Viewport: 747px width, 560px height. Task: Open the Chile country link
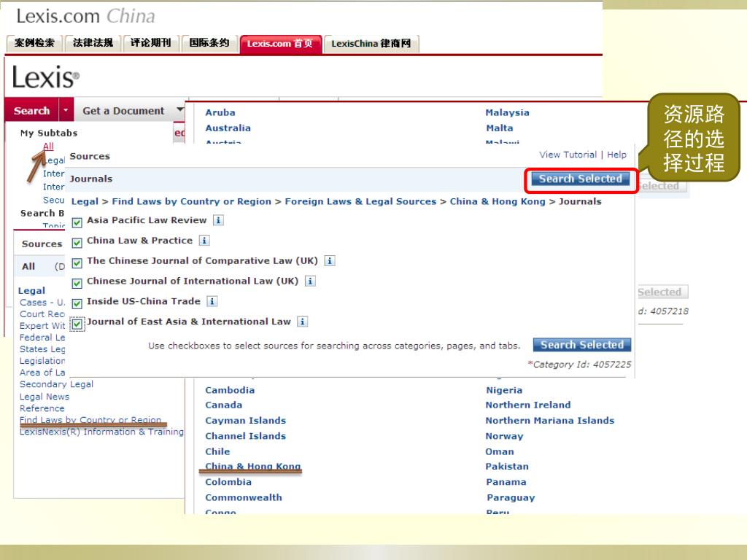(x=217, y=451)
